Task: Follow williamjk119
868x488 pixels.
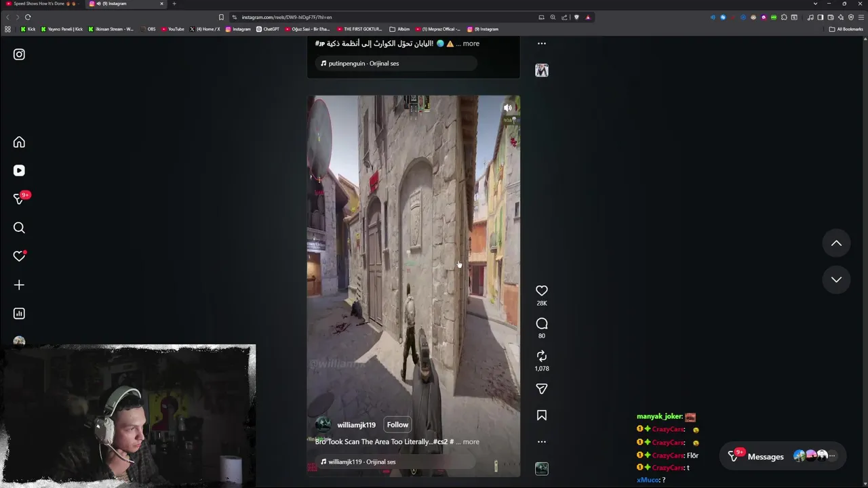Action: [397, 425]
